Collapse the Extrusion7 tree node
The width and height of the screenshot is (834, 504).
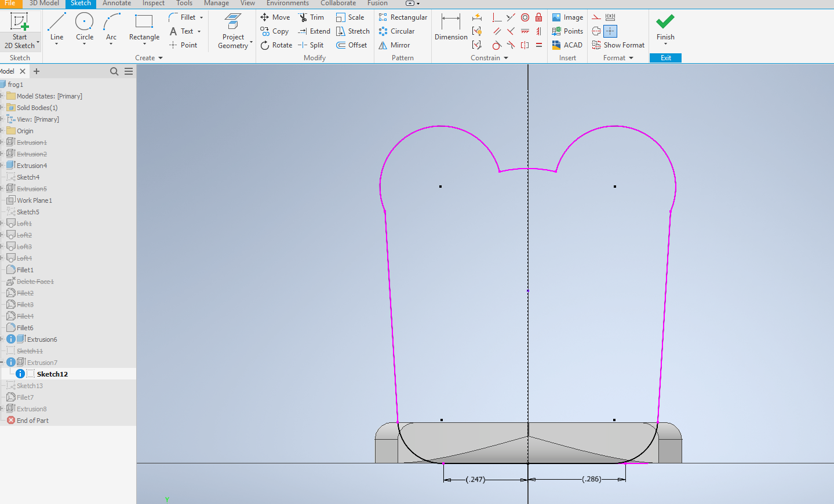point(2,363)
